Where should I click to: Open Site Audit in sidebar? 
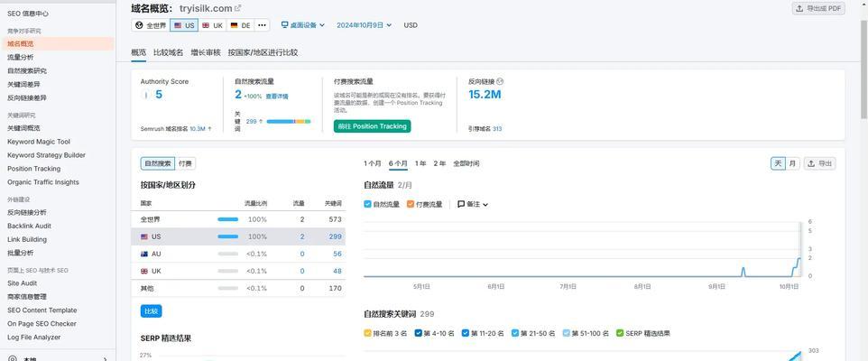23,282
